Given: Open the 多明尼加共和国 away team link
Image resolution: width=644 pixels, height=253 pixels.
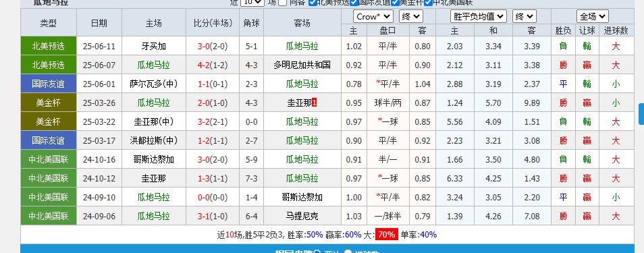Looking at the screenshot, I should [x=302, y=65].
